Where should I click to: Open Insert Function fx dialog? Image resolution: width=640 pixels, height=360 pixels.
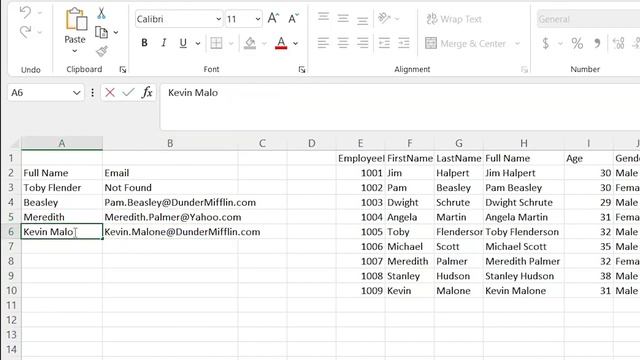click(x=147, y=93)
